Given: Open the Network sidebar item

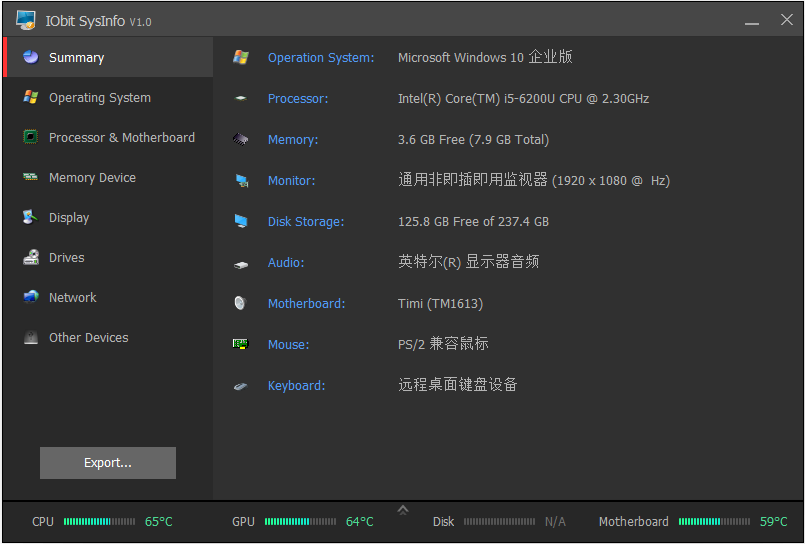Looking at the screenshot, I should [x=108, y=298].
